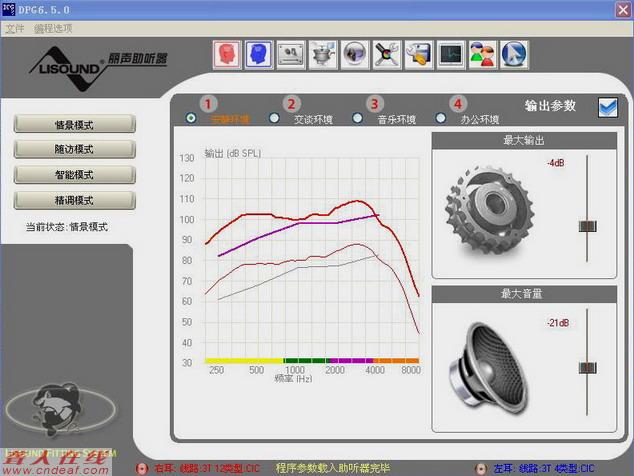Image resolution: width=634 pixels, height=476 pixels.
Task: Open the 编程选项 menu
Action: coord(53,28)
